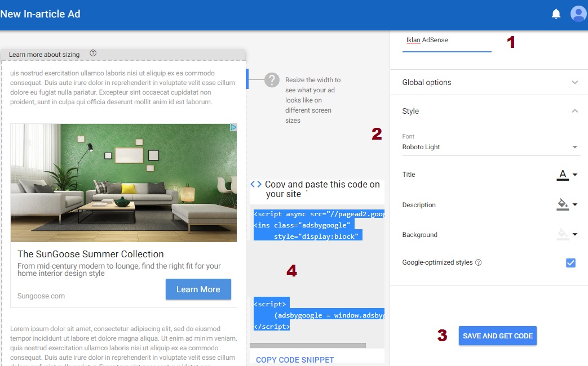Click the AdChoices icon on the ad image

(233, 127)
